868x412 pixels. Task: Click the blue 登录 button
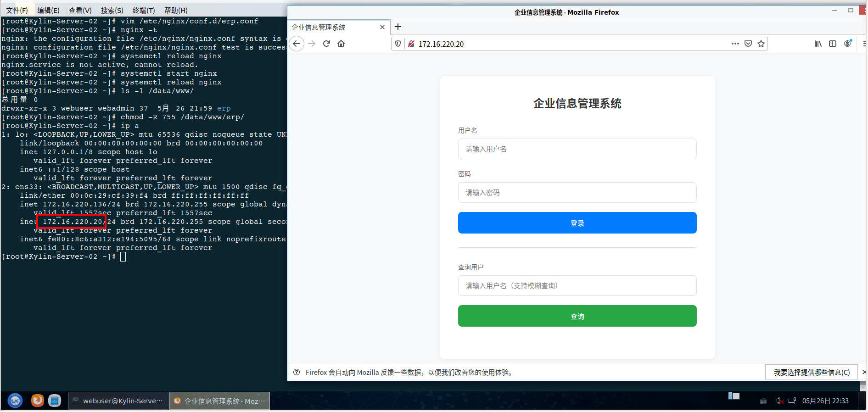pos(577,223)
